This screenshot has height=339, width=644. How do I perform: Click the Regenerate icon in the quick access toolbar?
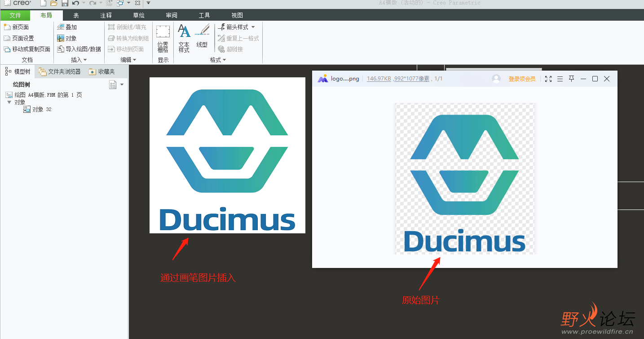coord(110,3)
